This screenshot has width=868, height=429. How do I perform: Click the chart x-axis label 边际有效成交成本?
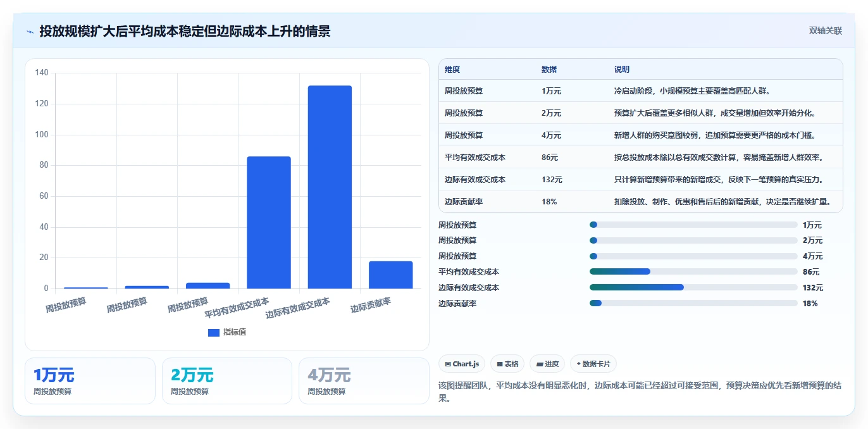[x=297, y=308]
